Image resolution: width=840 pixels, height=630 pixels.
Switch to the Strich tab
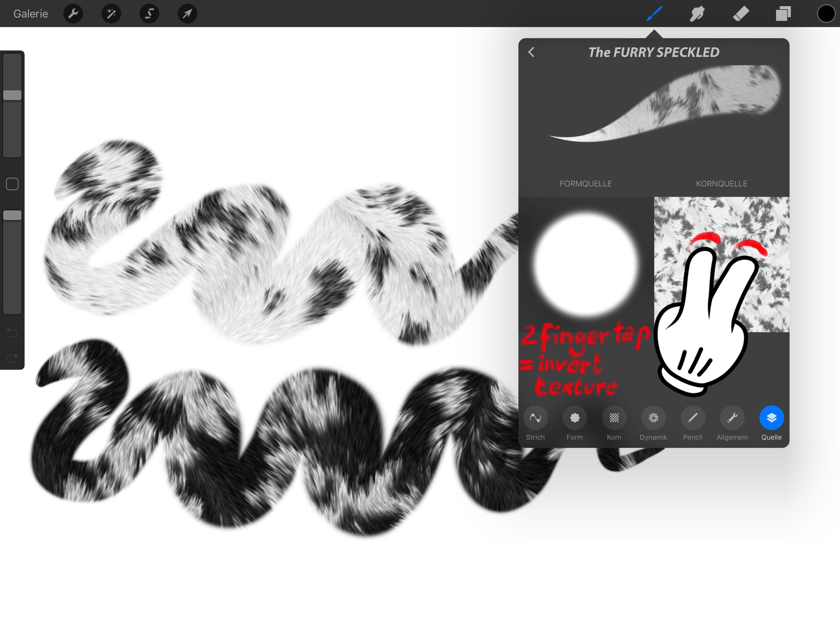click(x=535, y=418)
